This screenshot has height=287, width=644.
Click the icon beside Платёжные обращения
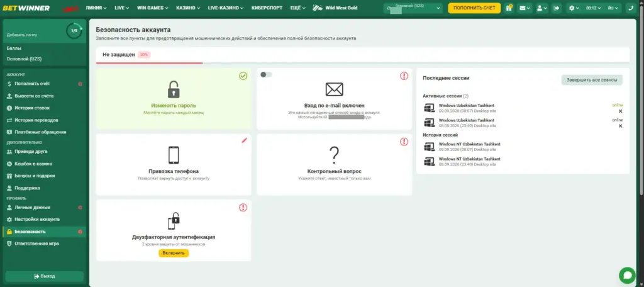(9, 132)
